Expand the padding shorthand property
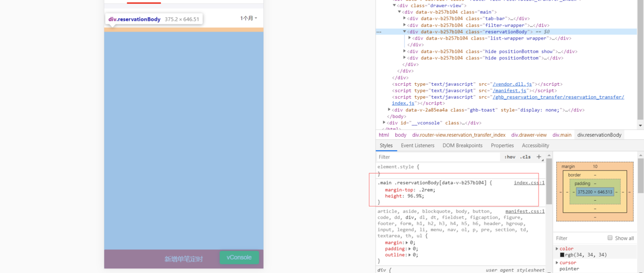This screenshot has height=273, width=644. click(x=409, y=249)
